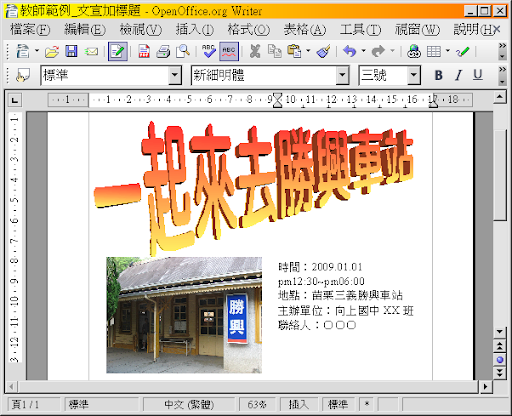
Task: Open the 視窗(W) menu
Action: (x=417, y=30)
